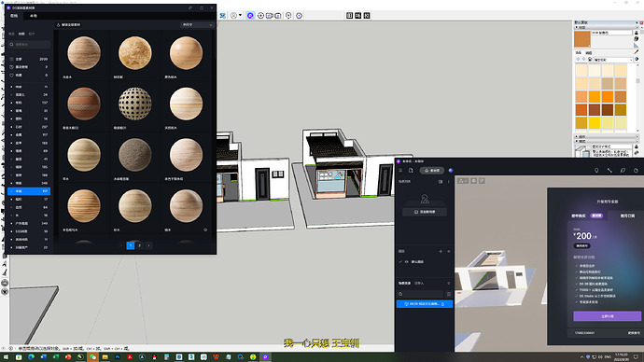Open hamburger menu in the render window
Viewport: 644px width, 362px height.
click(400, 171)
